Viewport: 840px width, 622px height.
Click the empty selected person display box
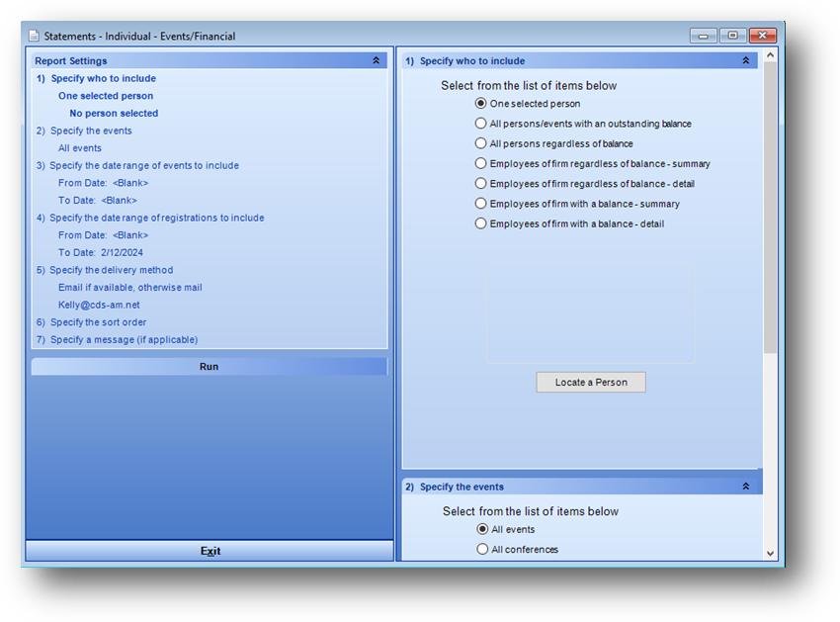[x=591, y=314]
